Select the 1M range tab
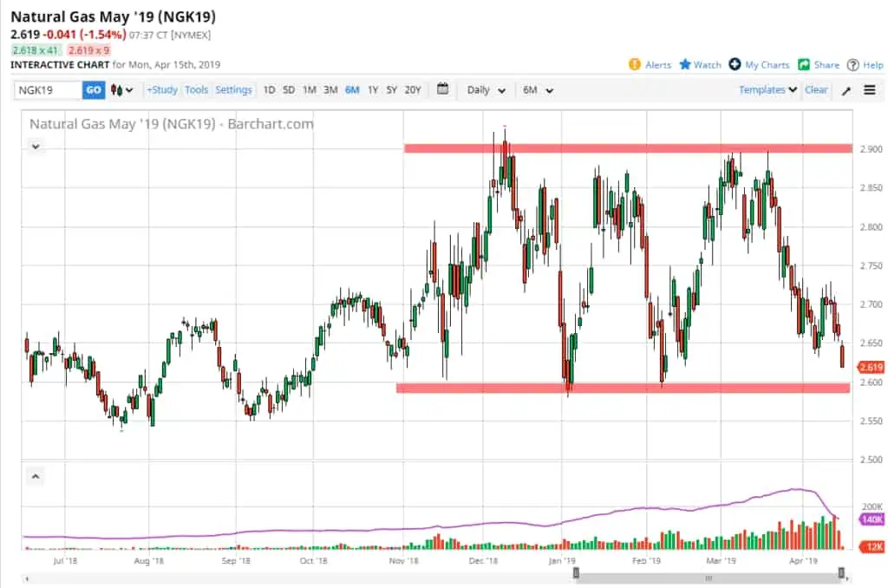Image resolution: width=888 pixels, height=588 pixels. 310,90
